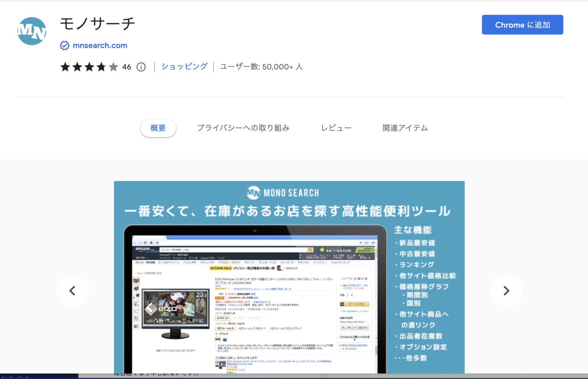Open the ショッピング category link
The image size is (588, 379).
coord(184,67)
